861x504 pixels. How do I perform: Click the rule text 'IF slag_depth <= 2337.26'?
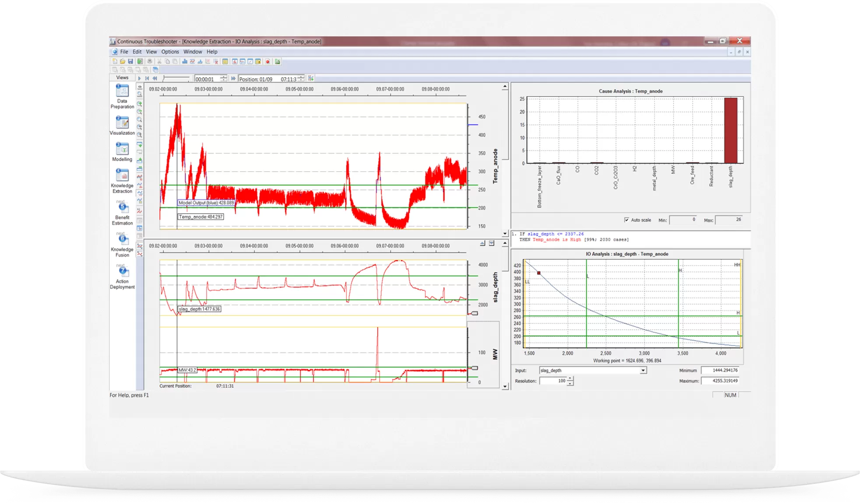[551, 234]
